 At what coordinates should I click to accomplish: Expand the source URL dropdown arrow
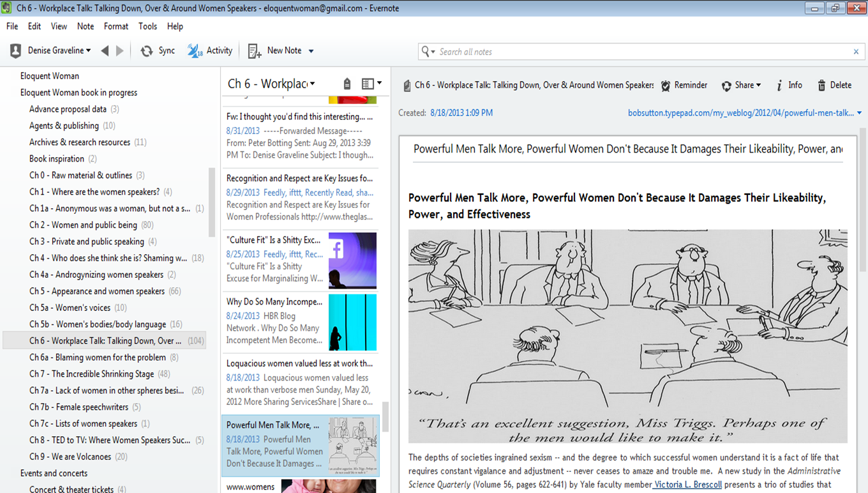point(860,113)
